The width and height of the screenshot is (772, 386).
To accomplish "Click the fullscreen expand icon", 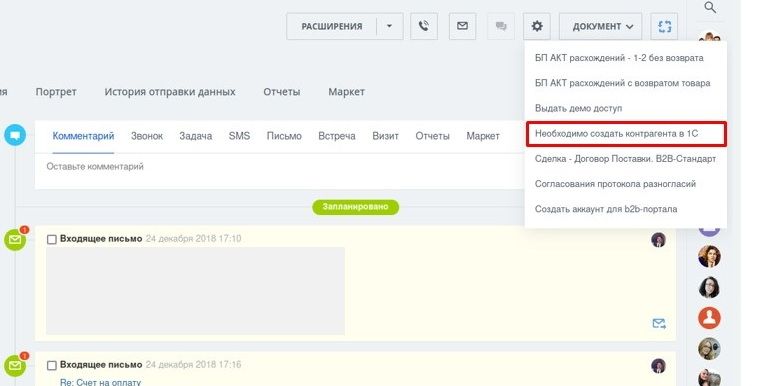I will click(x=665, y=26).
